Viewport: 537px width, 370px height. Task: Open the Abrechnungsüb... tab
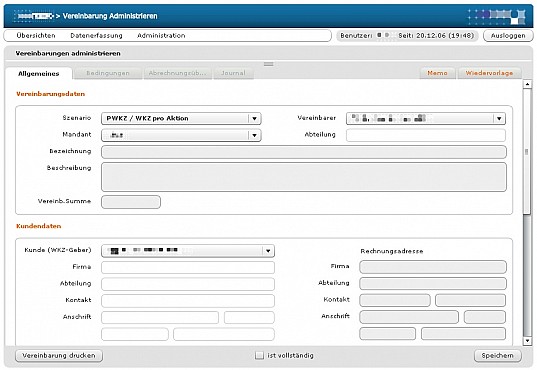(177, 73)
